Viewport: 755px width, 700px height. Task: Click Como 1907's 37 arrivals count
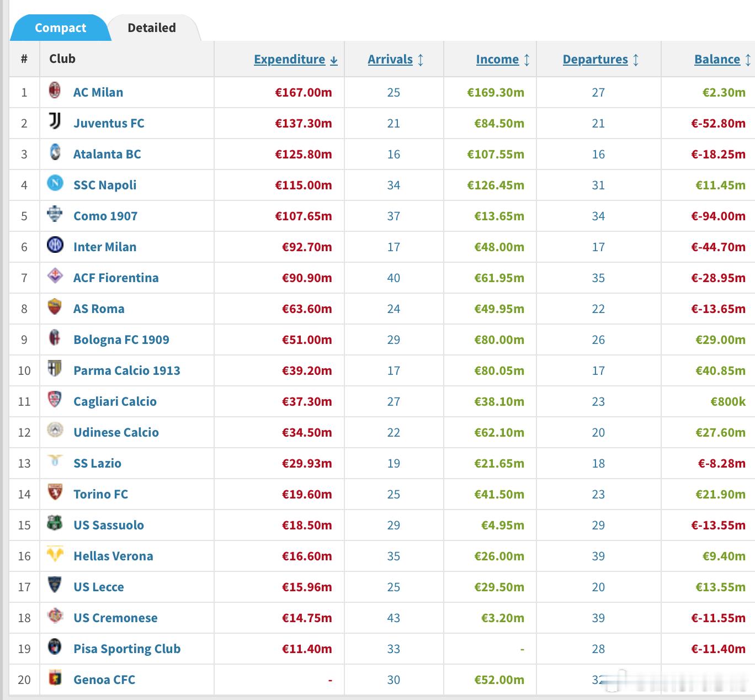click(x=394, y=216)
